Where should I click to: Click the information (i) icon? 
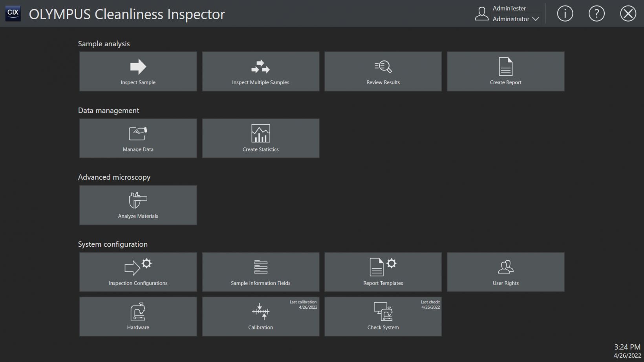(565, 14)
